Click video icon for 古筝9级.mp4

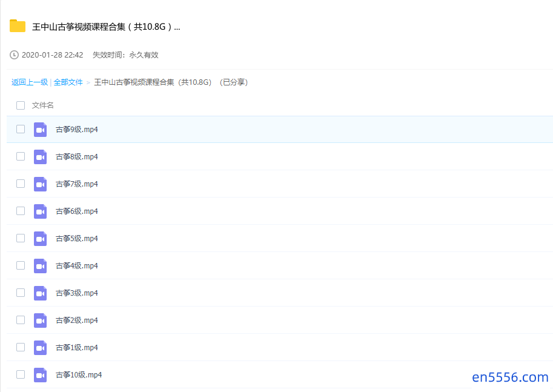pyautogui.click(x=41, y=130)
